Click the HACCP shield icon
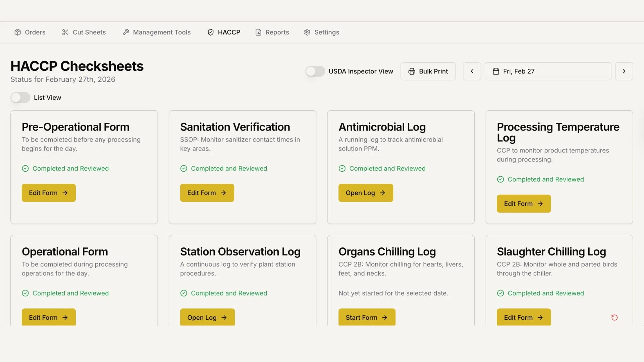The image size is (644, 362). (211, 32)
